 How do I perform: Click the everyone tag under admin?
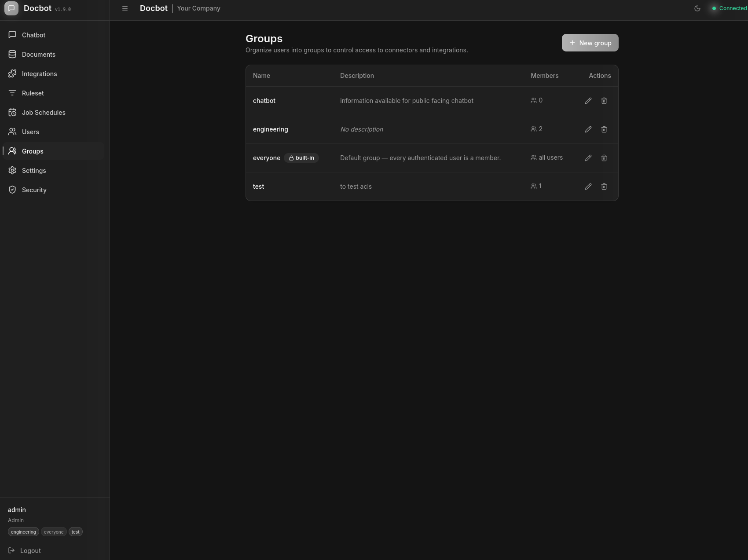54,532
